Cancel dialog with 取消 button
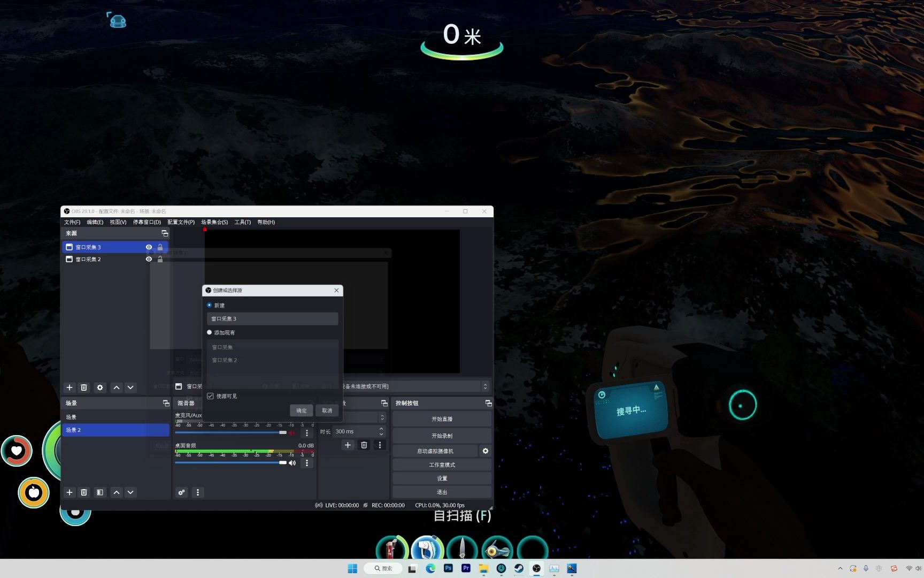Image resolution: width=924 pixels, height=578 pixels. [x=327, y=410]
